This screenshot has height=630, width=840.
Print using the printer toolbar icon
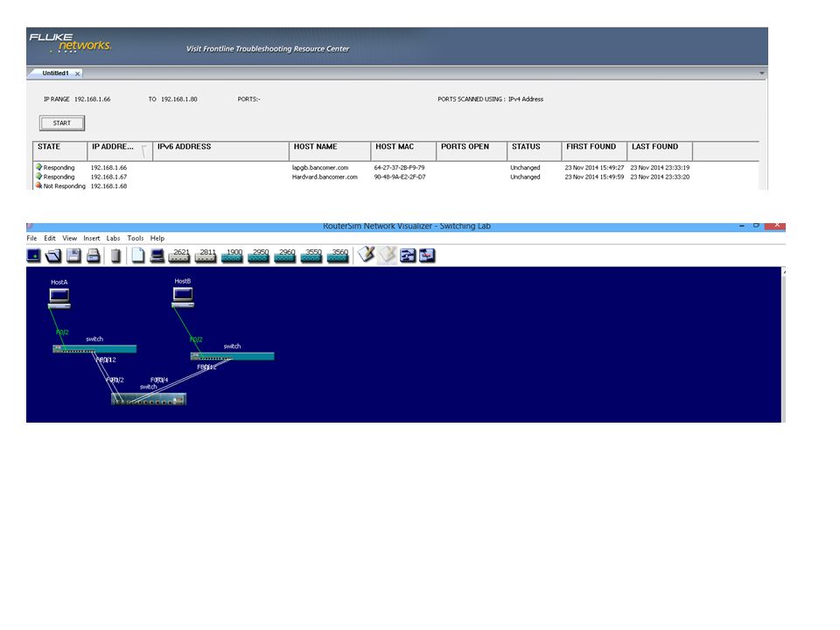click(x=94, y=255)
